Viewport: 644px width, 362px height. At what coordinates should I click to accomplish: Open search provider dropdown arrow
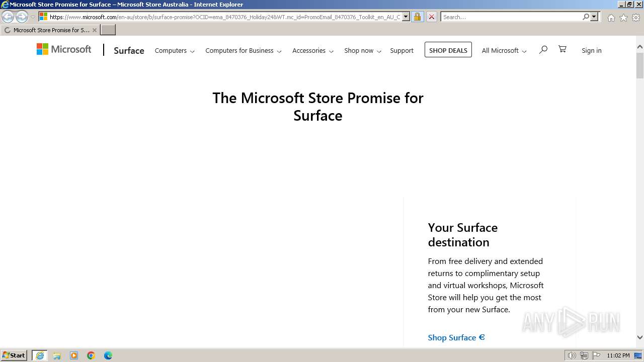point(594,17)
